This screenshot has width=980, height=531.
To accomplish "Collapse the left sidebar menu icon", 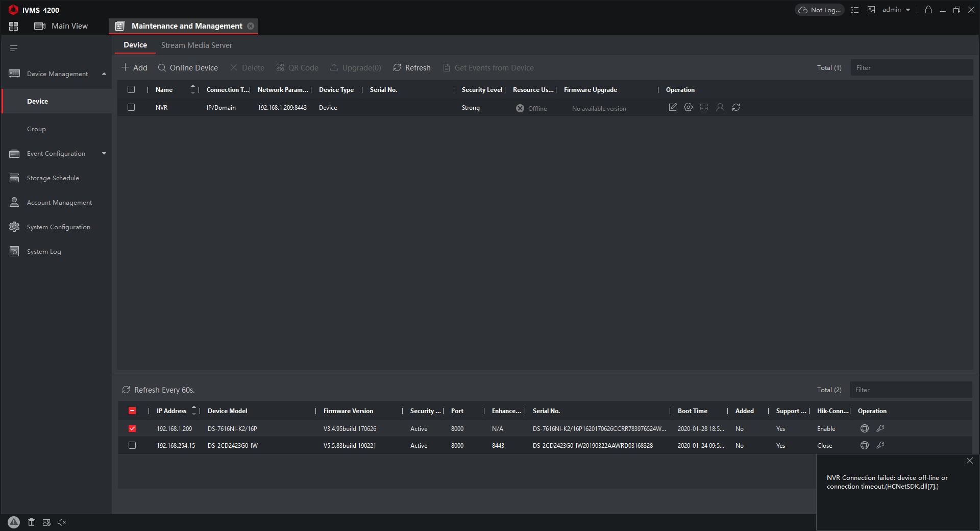I will pyautogui.click(x=14, y=48).
